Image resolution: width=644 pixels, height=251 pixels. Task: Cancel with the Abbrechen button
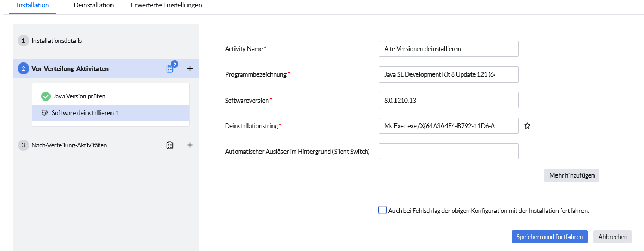[x=612, y=236]
